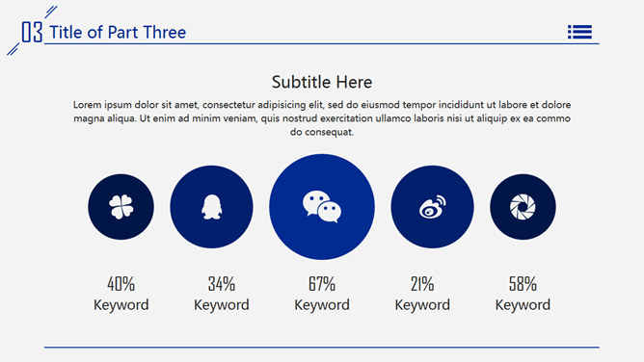The image size is (644, 362).
Task: Click the Keyword text under 21%
Action: [422, 305]
